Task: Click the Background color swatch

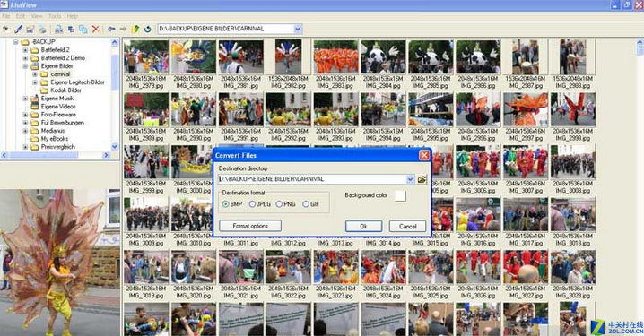Action: (x=400, y=195)
